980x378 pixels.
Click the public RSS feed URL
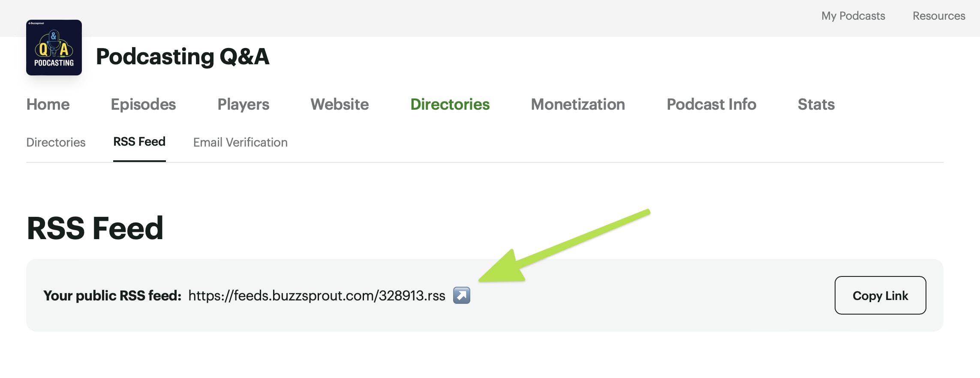[x=317, y=295]
